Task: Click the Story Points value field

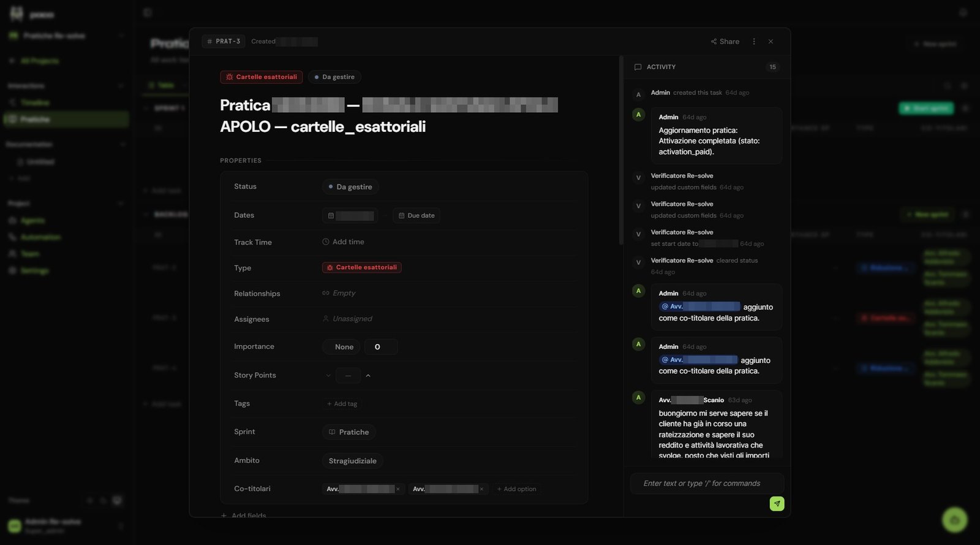Action: (x=348, y=376)
